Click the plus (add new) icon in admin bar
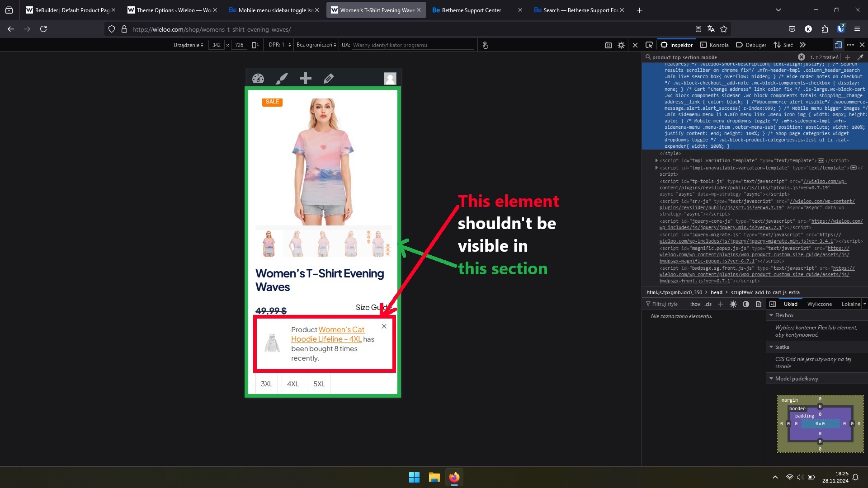This screenshot has height=488, width=868. (x=306, y=78)
